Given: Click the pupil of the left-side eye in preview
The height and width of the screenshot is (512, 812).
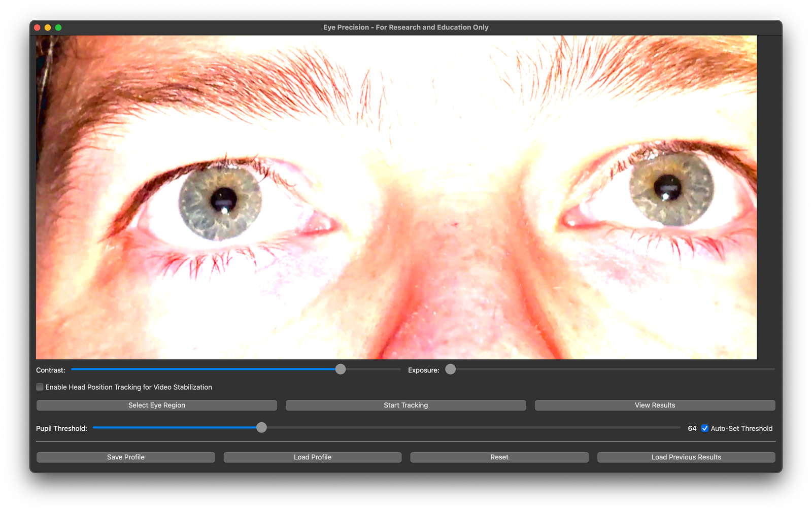Looking at the screenshot, I should point(224,198).
